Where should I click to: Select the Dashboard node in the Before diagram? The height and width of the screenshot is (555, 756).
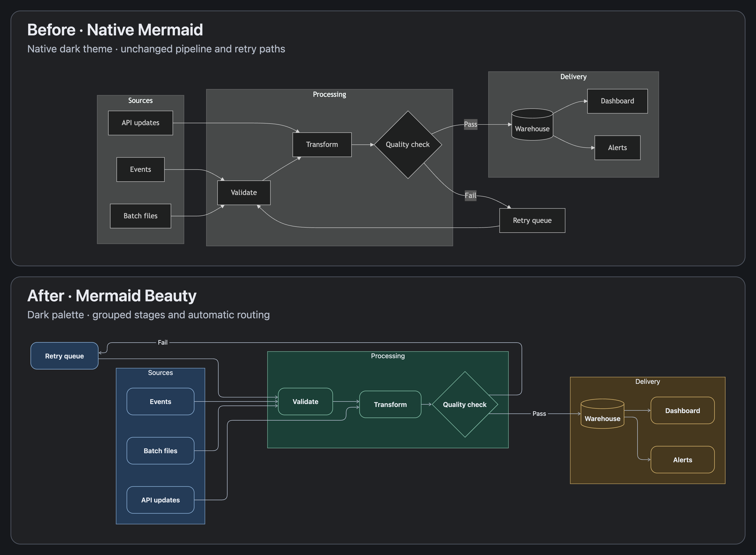click(x=617, y=101)
